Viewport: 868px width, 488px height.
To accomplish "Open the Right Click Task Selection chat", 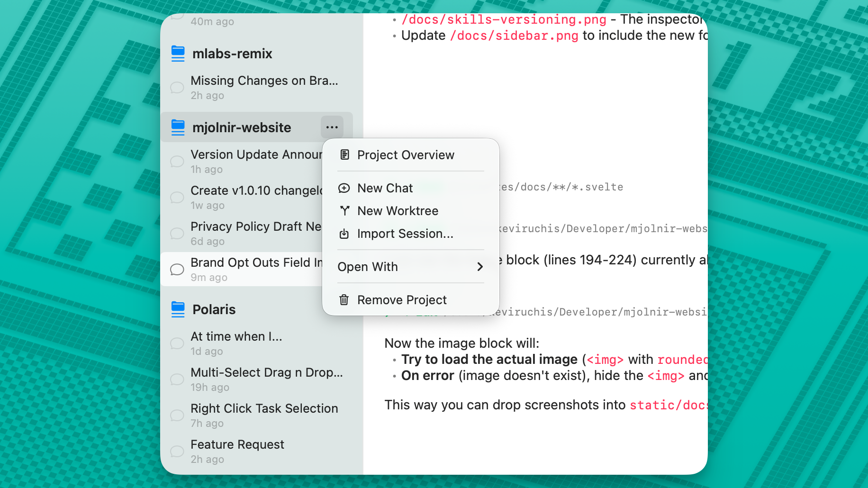I will [x=264, y=415].
